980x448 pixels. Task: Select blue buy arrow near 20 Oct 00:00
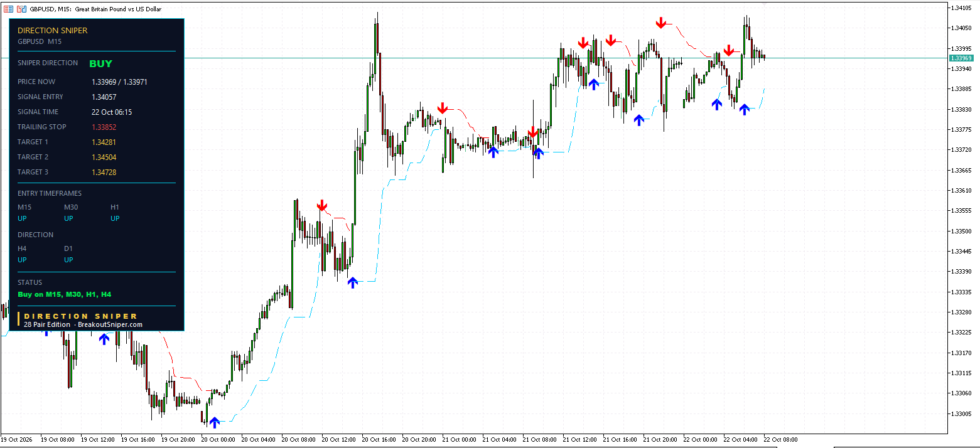[215, 422]
